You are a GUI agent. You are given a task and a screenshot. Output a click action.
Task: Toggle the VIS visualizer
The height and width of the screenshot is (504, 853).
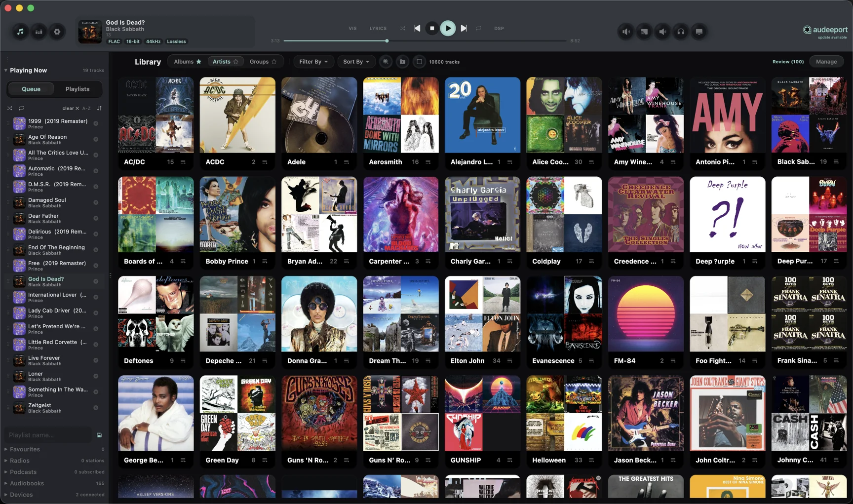tap(352, 28)
